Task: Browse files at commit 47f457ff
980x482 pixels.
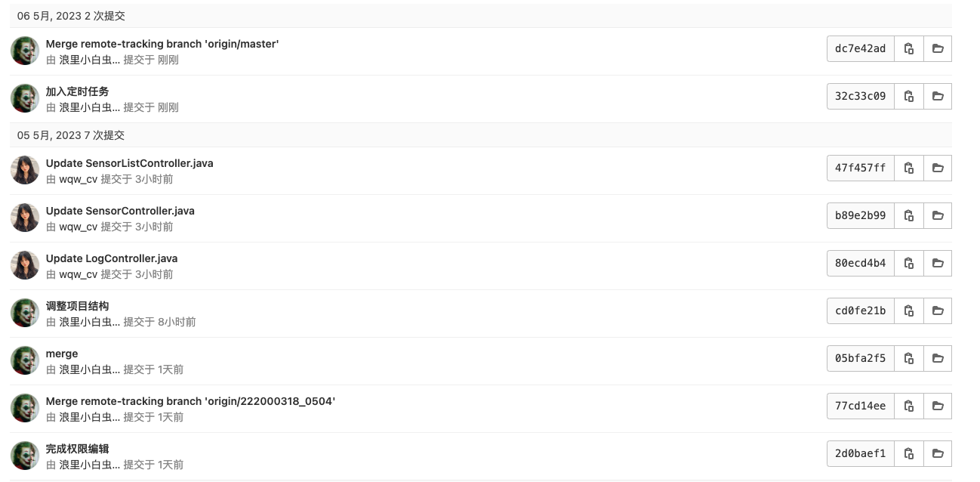Action: [x=938, y=168]
